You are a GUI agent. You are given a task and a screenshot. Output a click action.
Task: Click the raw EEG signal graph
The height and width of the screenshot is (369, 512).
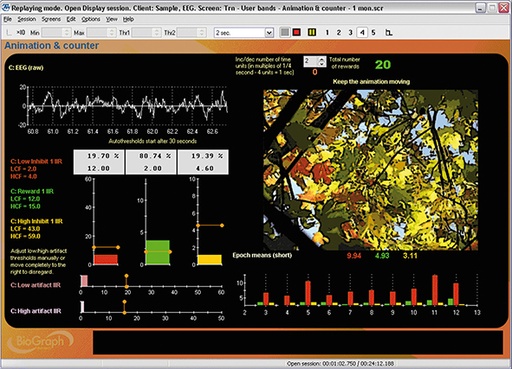click(128, 106)
